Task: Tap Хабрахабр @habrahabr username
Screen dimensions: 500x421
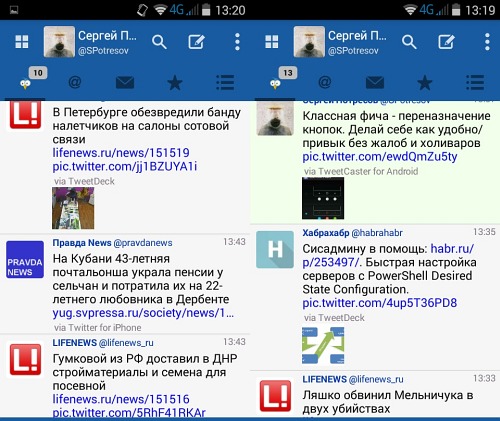Action: (x=352, y=233)
